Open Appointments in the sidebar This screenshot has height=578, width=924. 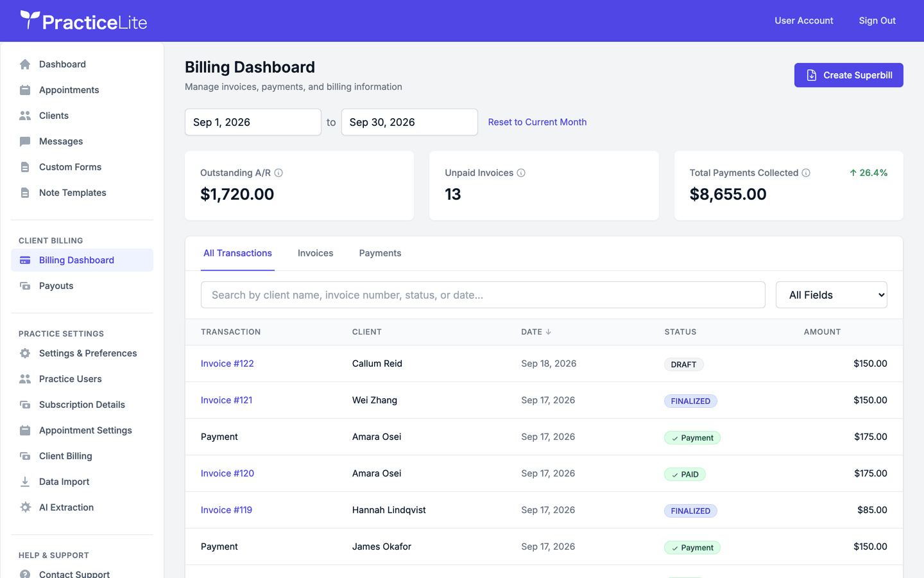point(82,90)
